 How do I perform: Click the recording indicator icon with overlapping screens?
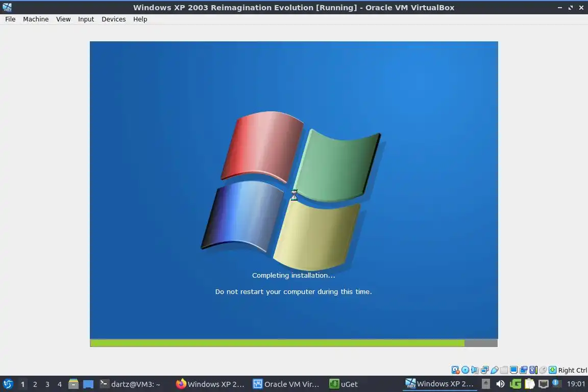pos(524,370)
